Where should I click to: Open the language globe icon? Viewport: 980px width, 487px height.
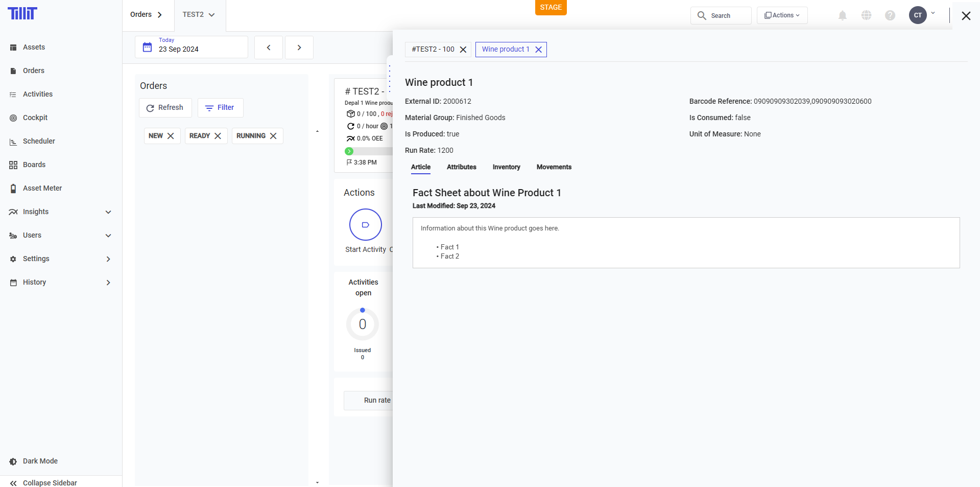pos(866,15)
